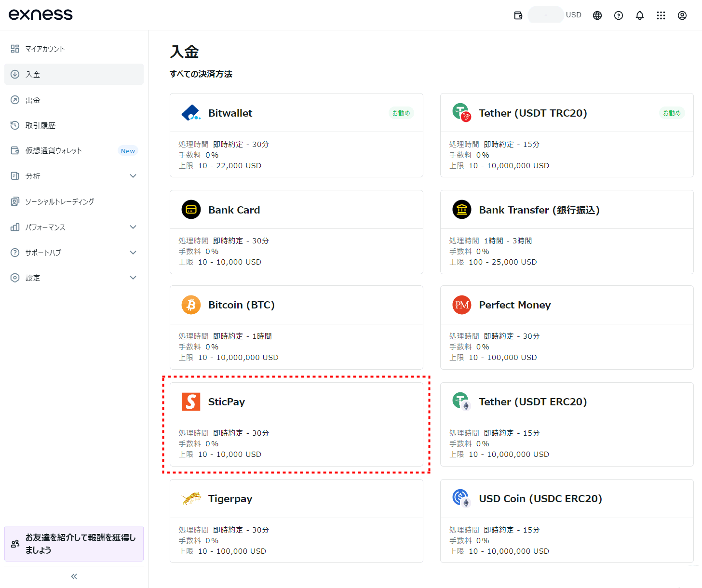Open notifications bell icon
Viewport: 702px width, 588px height.
click(x=640, y=15)
